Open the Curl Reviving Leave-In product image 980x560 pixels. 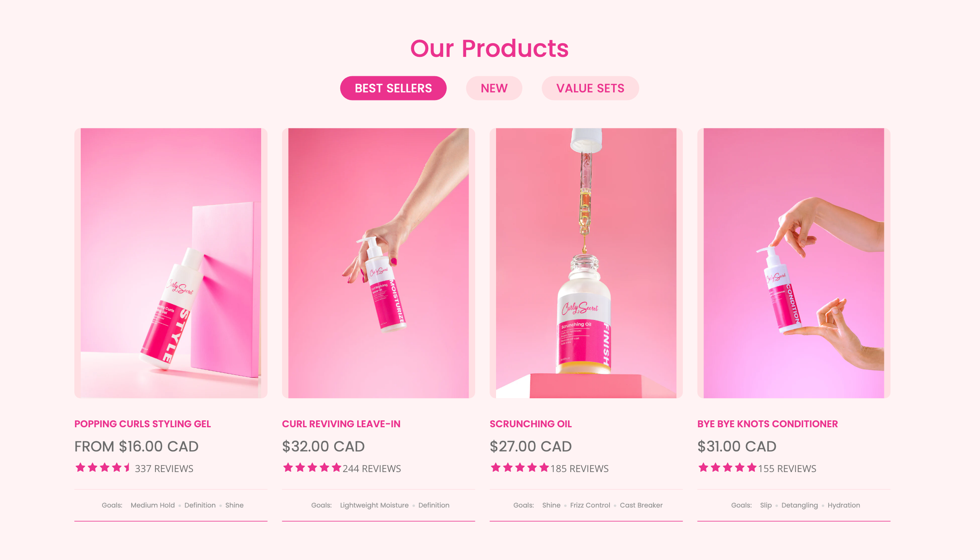point(378,263)
